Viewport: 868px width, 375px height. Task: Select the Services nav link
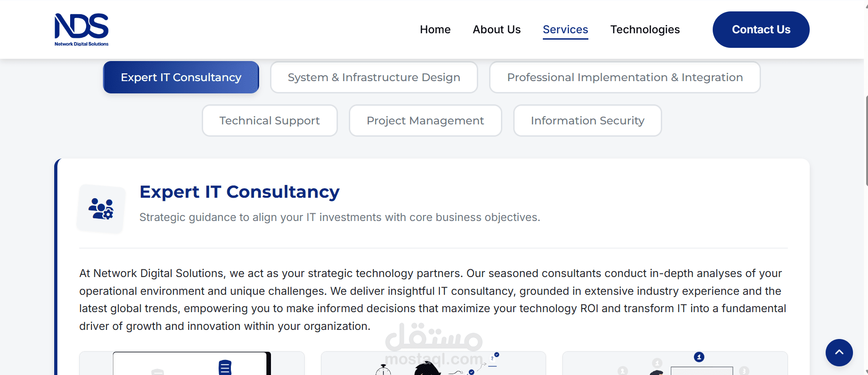pyautogui.click(x=565, y=30)
